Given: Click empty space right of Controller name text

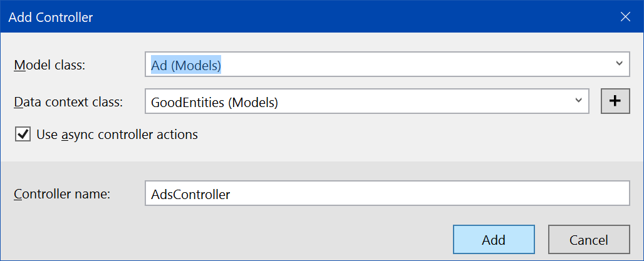Looking at the screenshot, I should (439, 194).
